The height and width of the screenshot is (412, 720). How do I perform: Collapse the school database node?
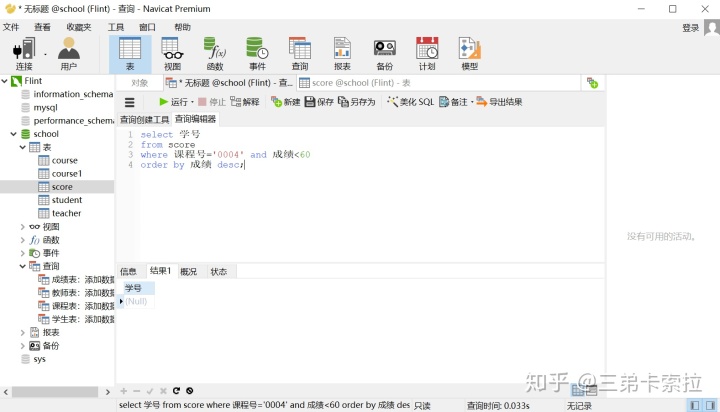(14, 134)
